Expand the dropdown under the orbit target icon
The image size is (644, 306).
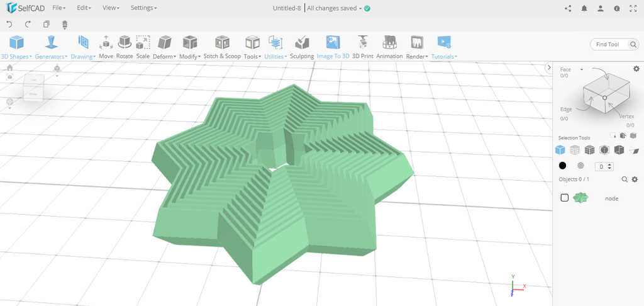[10, 108]
